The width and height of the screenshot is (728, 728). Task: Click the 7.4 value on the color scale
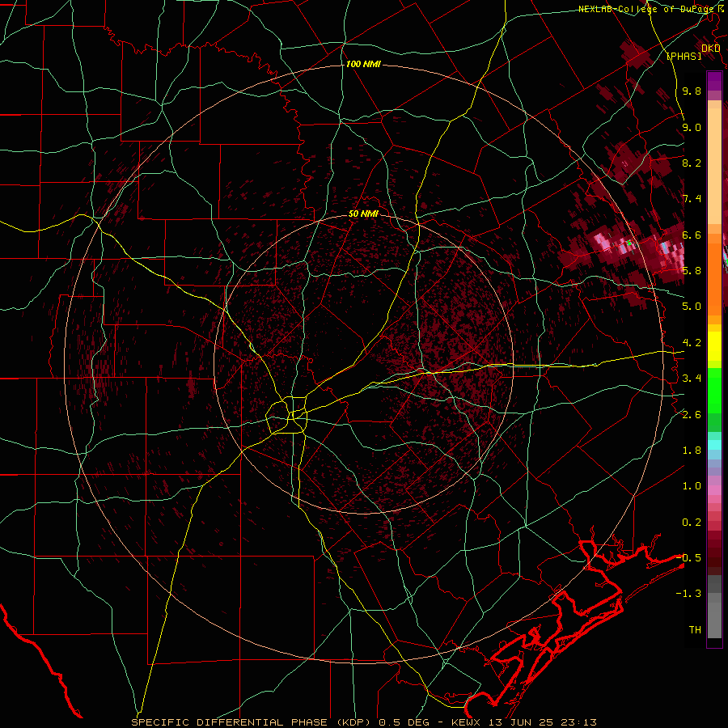pyautogui.click(x=692, y=199)
